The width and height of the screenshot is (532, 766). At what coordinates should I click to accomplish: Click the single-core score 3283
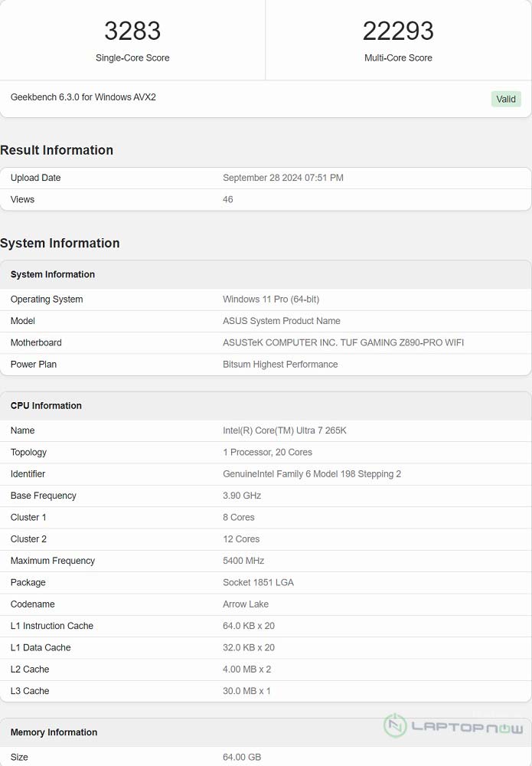tap(132, 31)
